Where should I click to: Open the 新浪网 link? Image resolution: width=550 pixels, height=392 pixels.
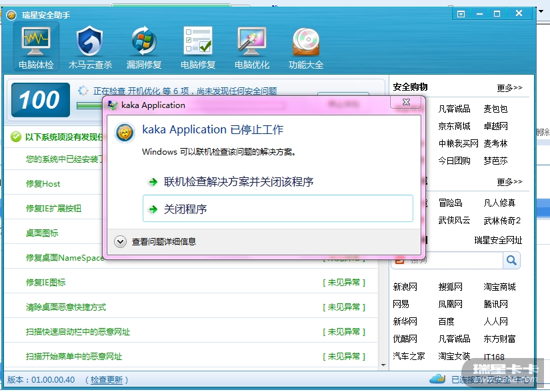pyautogui.click(x=405, y=287)
